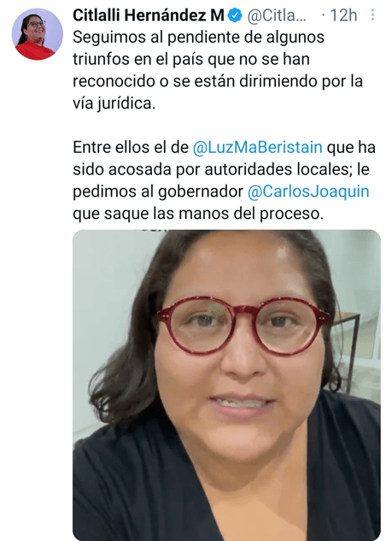Click the blue verified badge
Image resolution: width=392 pixels, height=541 pixels.
[x=236, y=15]
